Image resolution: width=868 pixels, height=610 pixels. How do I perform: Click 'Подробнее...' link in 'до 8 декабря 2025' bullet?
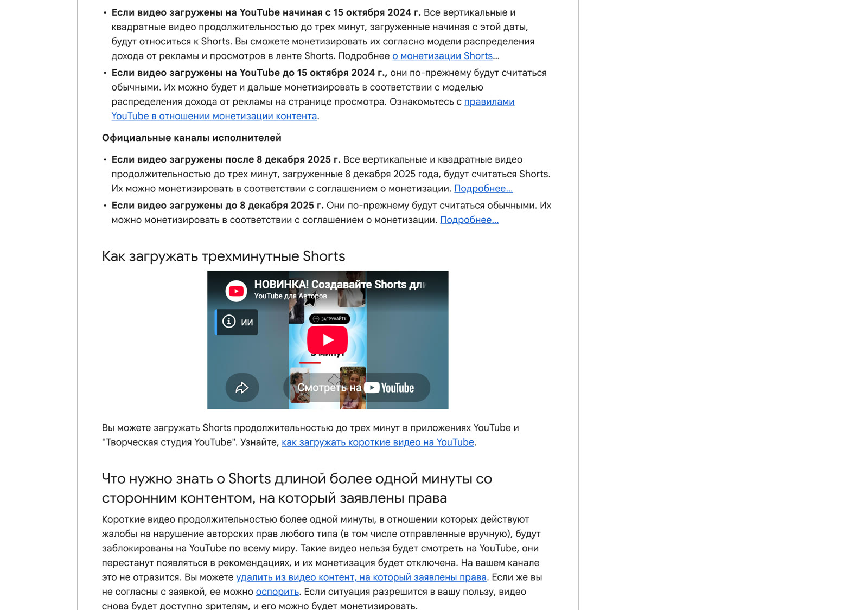[469, 220]
